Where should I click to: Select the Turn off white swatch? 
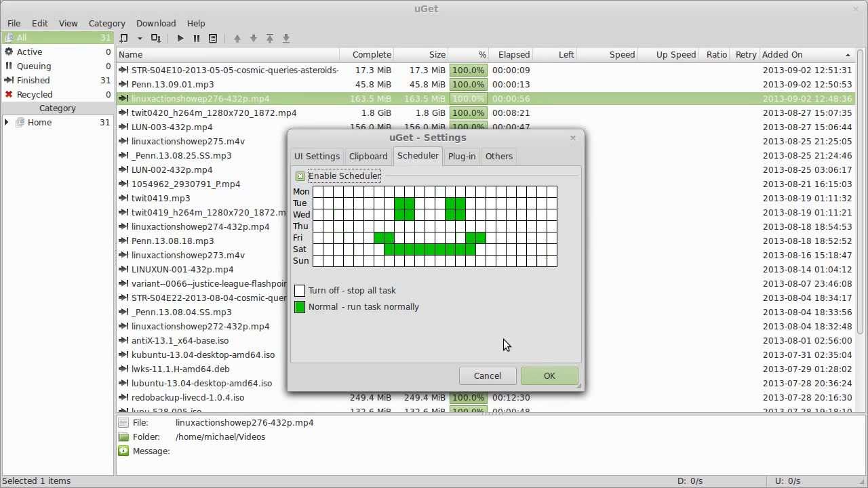coord(300,291)
